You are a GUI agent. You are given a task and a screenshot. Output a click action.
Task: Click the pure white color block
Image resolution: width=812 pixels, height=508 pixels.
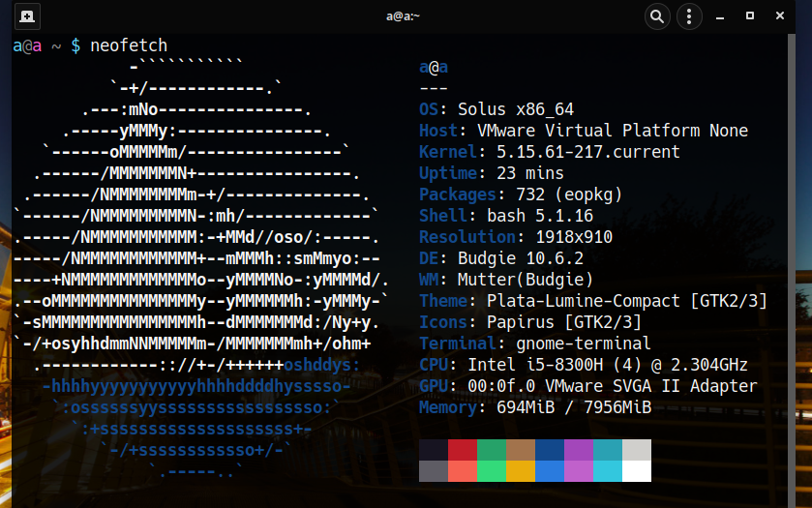637,471
